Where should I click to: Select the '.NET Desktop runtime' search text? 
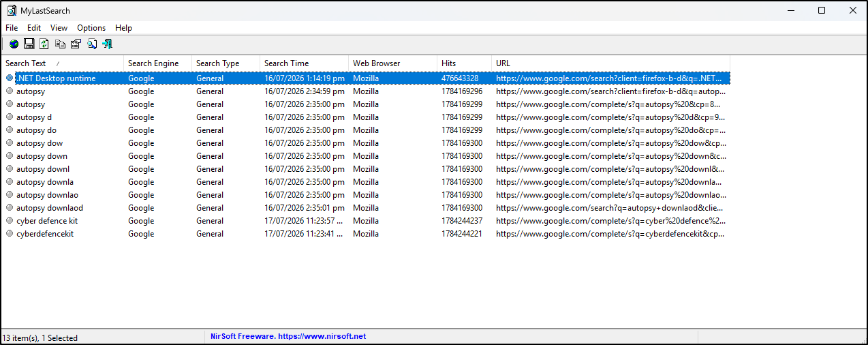[56, 78]
